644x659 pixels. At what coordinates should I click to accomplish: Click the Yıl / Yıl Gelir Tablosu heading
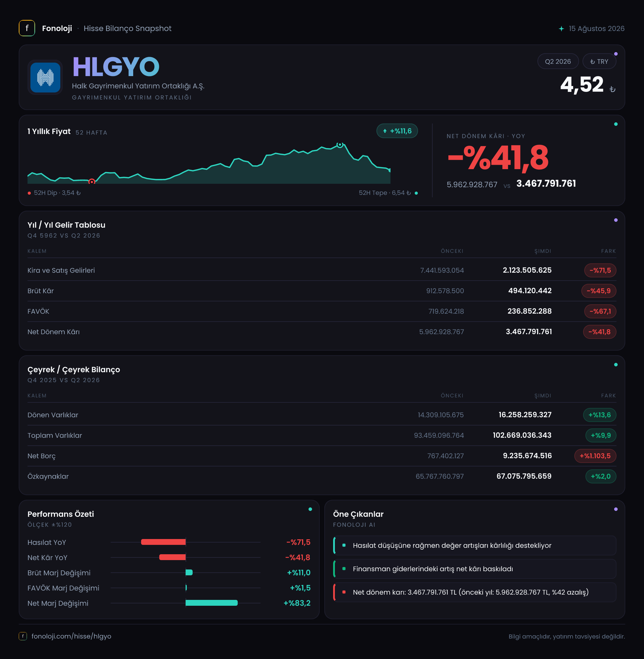(x=66, y=225)
